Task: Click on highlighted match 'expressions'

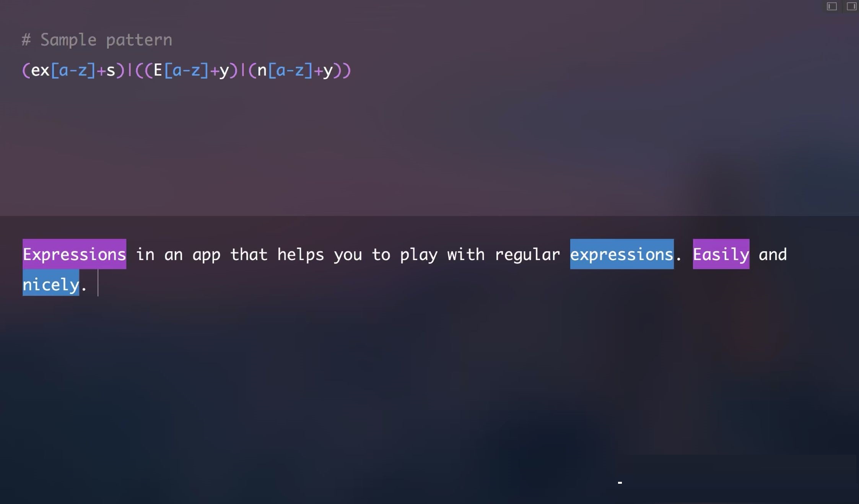Action: coord(621,254)
